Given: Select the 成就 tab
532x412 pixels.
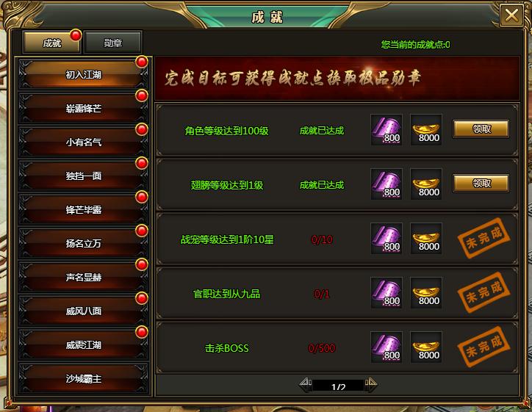Looking at the screenshot, I should point(52,43).
